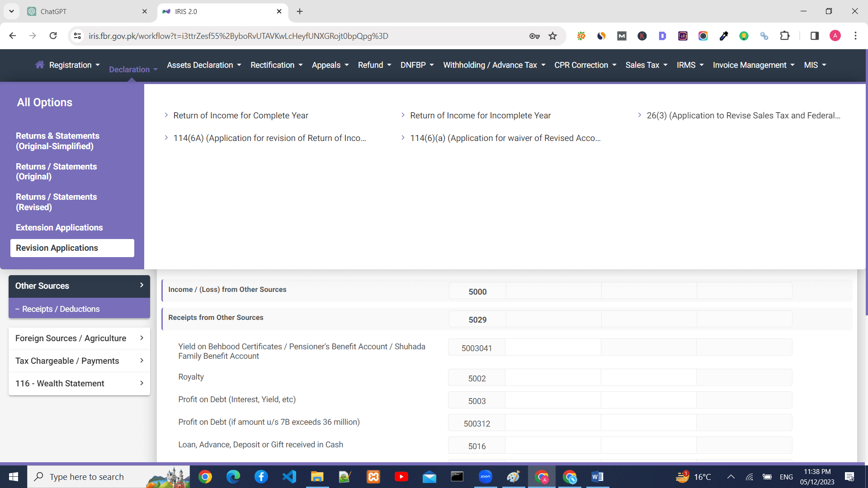Reload the IRIS page

[53, 36]
